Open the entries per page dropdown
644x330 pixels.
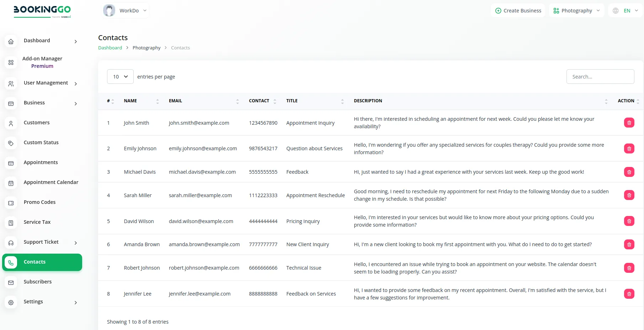[x=120, y=77]
